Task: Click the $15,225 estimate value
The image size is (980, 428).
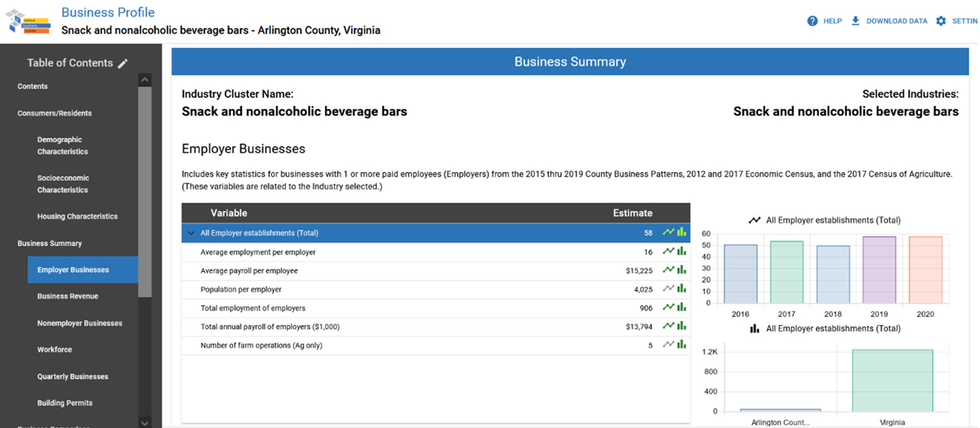Action: pos(639,271)
